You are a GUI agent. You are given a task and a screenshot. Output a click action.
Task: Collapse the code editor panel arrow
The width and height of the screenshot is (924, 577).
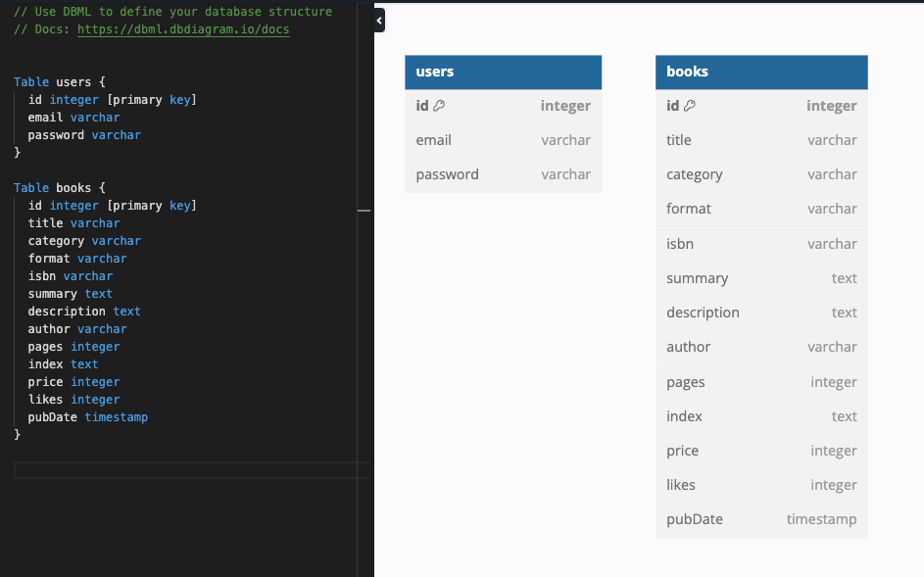pos(379,21)
